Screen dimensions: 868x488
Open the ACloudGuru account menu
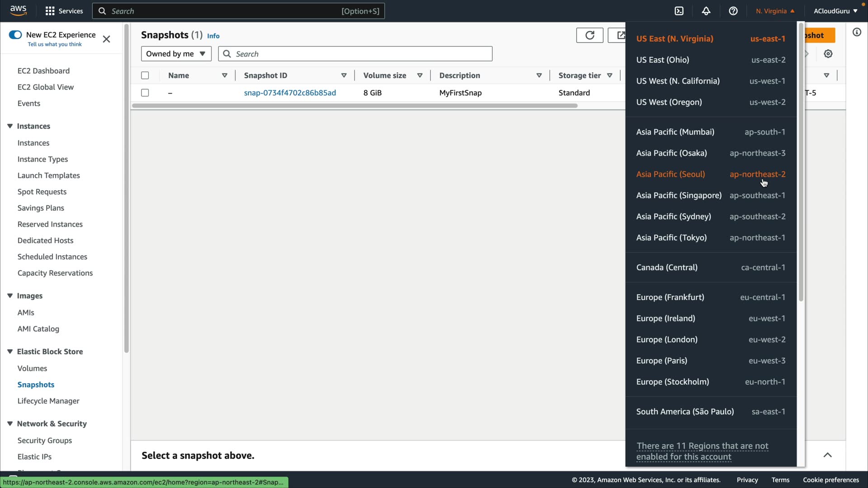[835, 11]
